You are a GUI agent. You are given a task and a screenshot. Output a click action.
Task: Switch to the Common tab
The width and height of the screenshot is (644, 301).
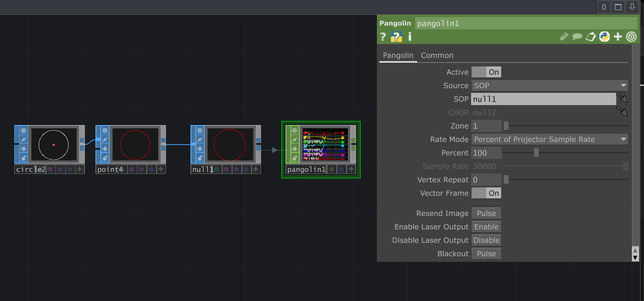pyautogui.click(x=437, y=55)
